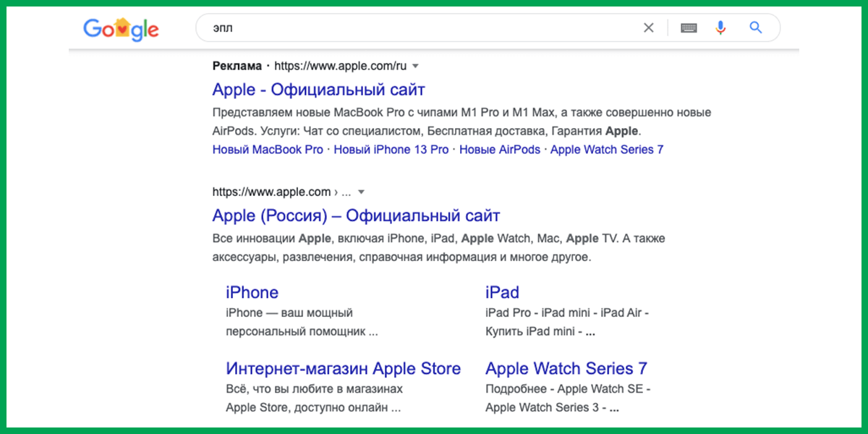Start voice search with the microphone icon
The image size is (868, 434).
(720, 28)
